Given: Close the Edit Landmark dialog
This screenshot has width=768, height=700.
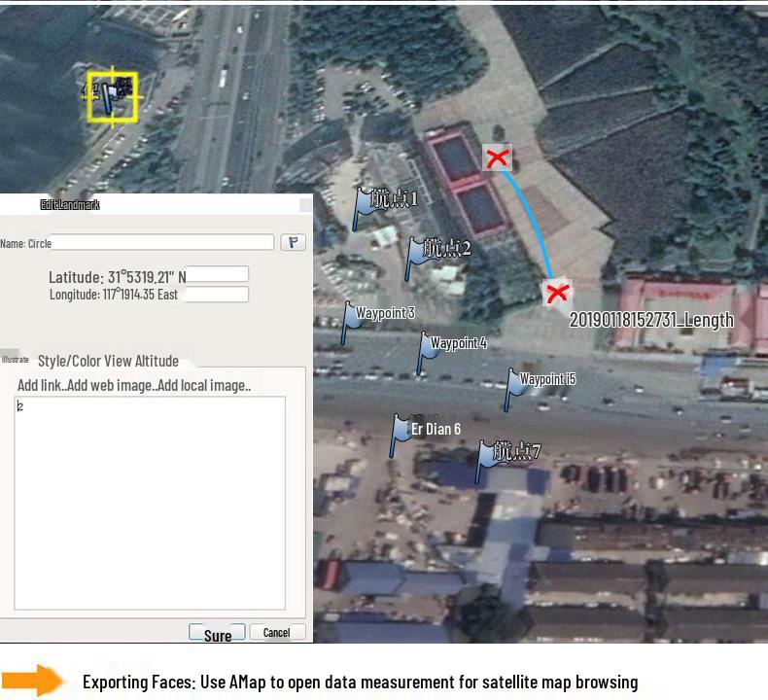Looking at the screenshot, I should tap(305, 205).
